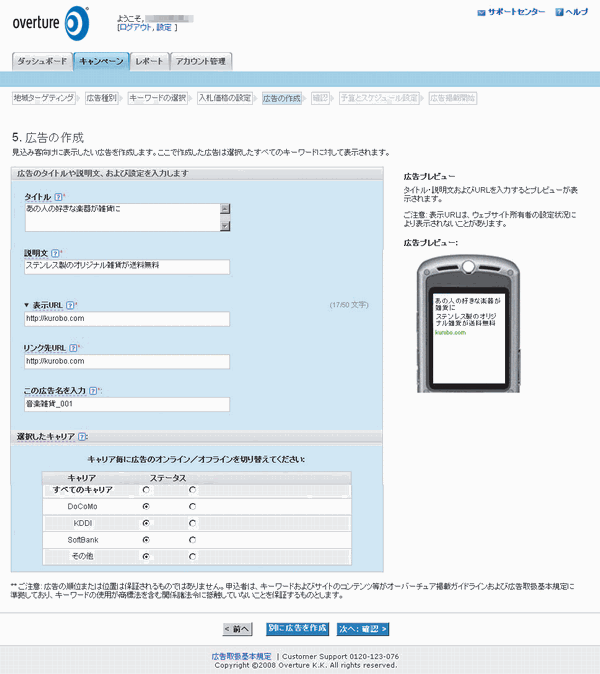Click into the この広告名を入力 field
The width and height of the screenshot is (600, 674).
click(x=127, y=404)
